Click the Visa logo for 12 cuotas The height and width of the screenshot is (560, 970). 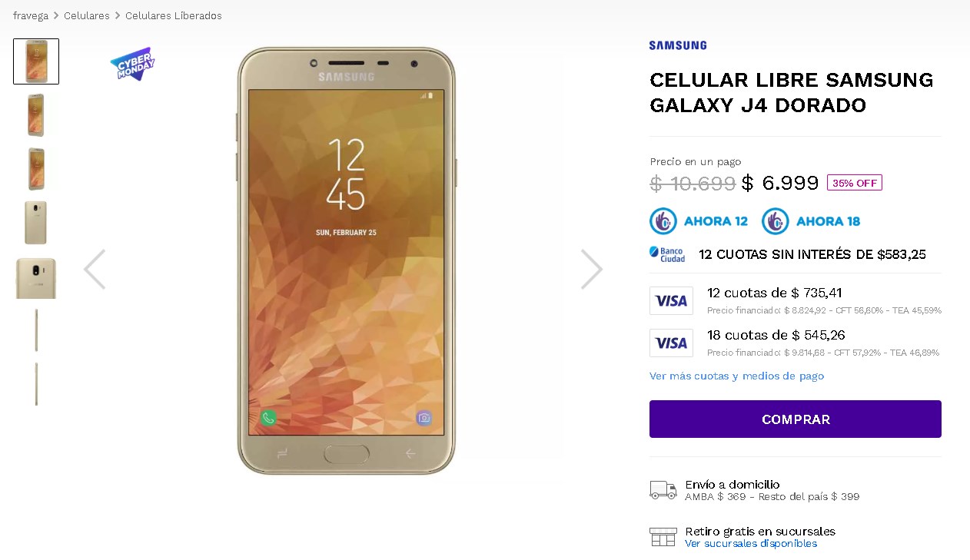(671, 300)
